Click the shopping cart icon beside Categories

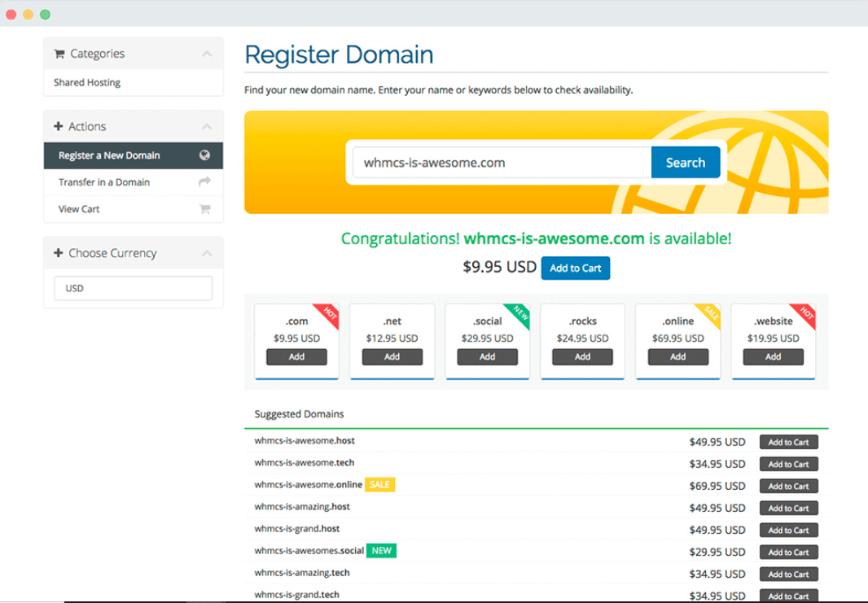tap(59, 54)
